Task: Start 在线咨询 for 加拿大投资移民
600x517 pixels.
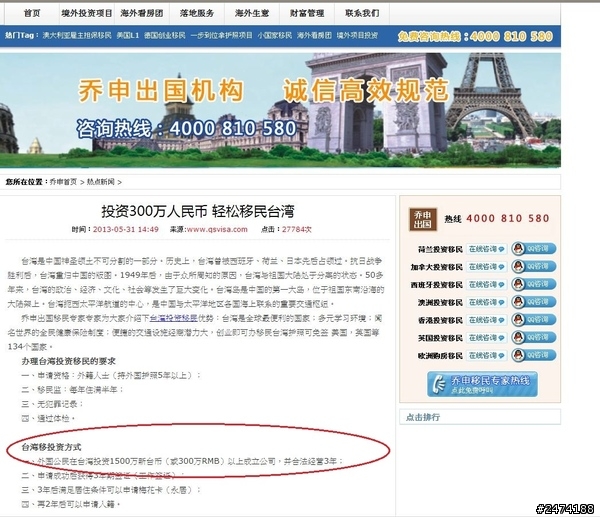Action: (487, 267)
